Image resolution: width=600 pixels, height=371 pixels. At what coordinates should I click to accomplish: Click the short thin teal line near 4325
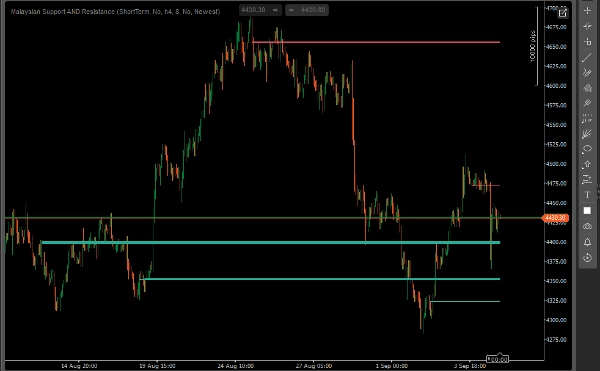click(465, 301)
